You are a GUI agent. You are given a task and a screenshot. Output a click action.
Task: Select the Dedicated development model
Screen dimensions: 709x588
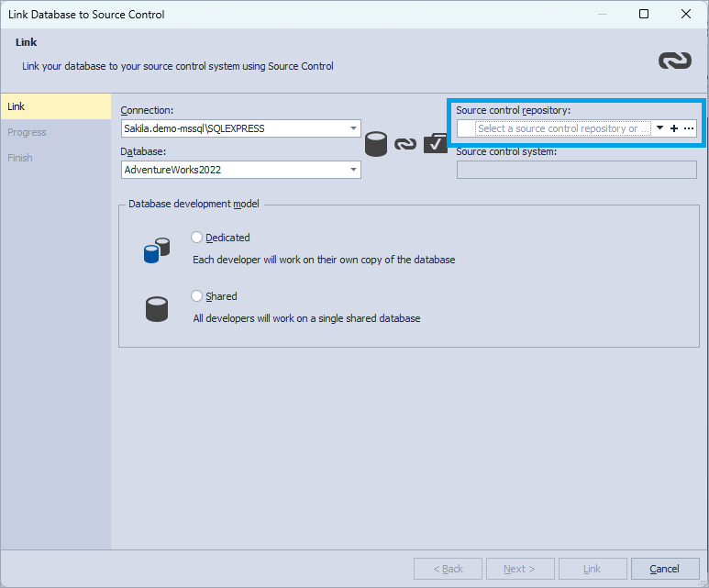pos(196,238)
